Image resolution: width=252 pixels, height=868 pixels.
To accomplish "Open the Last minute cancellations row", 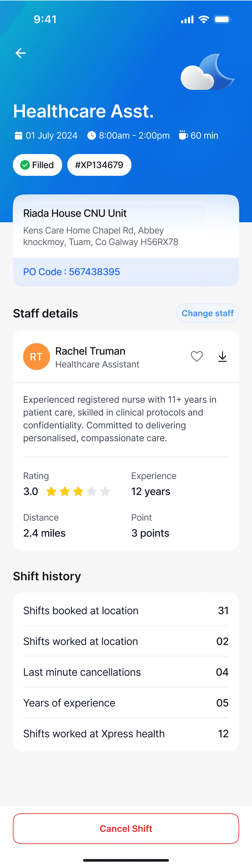I will (126, 672).
